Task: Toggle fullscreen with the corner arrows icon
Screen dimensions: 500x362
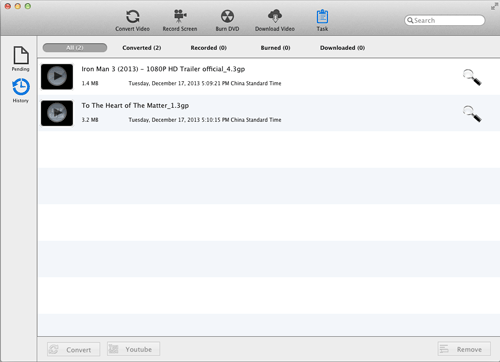Action: (494, 6)
